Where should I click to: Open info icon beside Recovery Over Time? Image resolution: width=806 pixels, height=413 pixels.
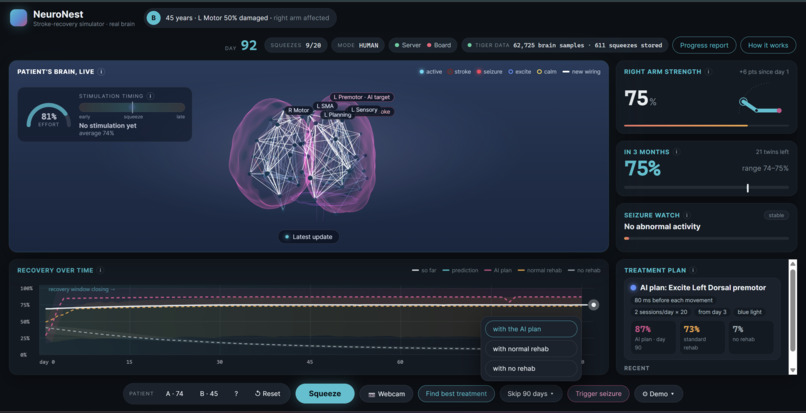pos(101,270)
